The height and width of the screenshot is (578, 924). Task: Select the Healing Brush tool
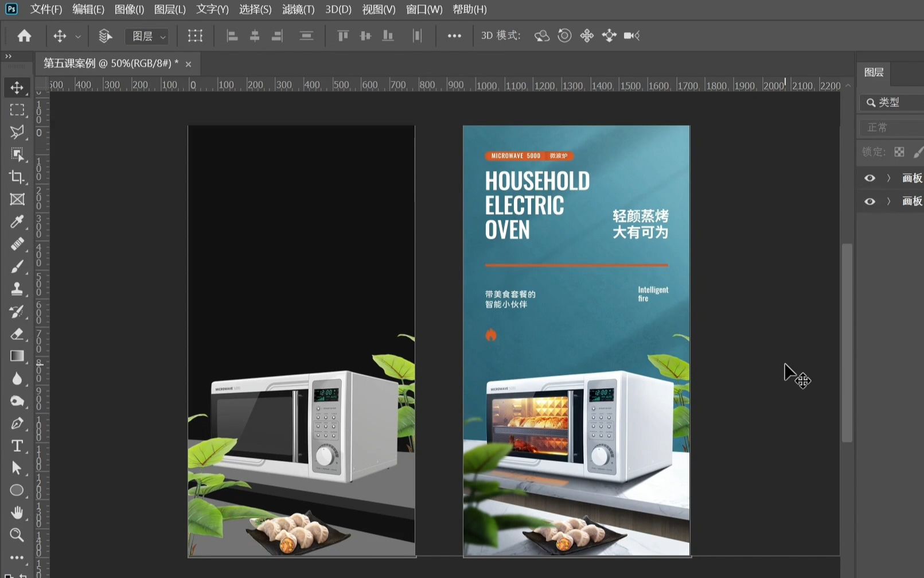coord(17,244)
